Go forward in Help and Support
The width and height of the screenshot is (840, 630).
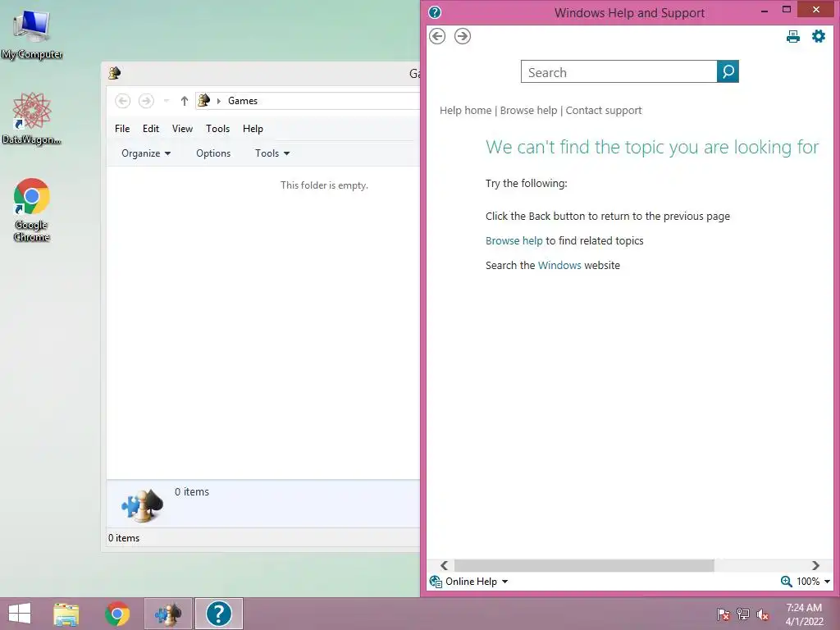click(x=463, y=36)
